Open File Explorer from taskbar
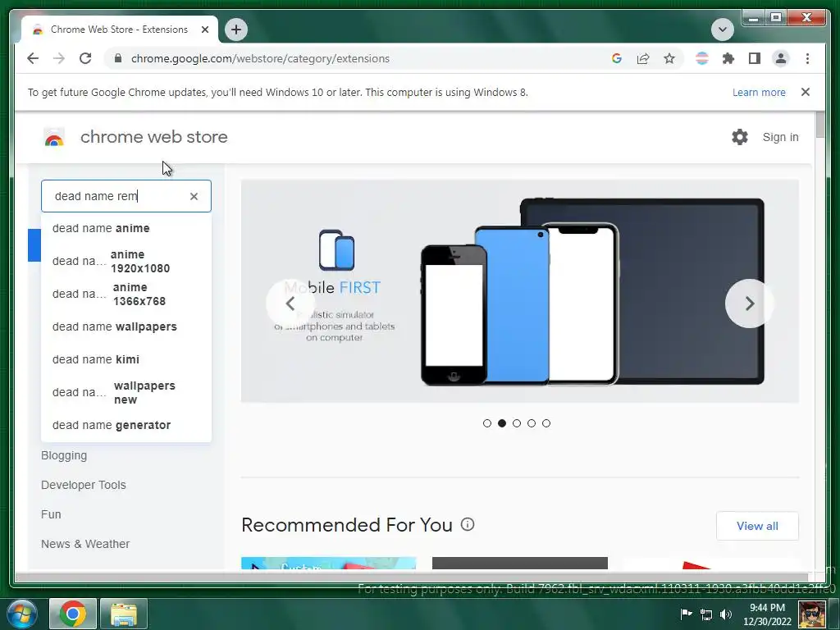The image size is (840, 630). 124,614
